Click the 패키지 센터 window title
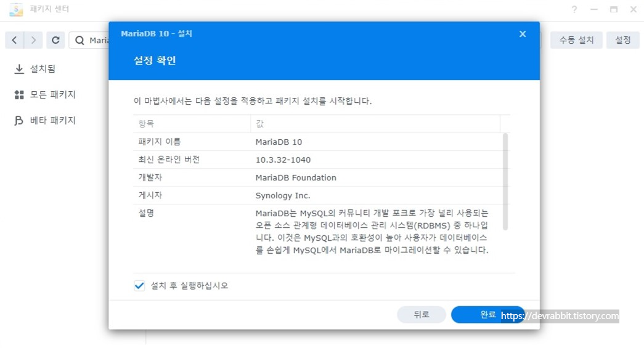Viewport: 644px width, 348px height. click(x=49, y=9)
